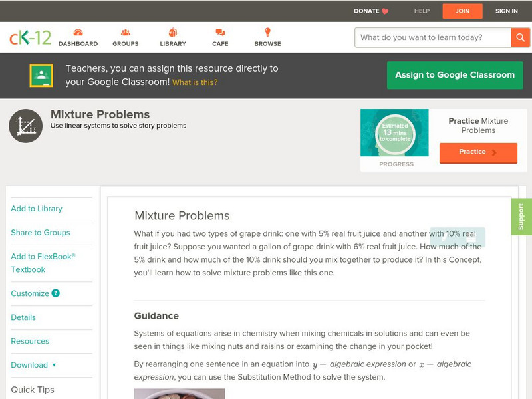Open the Library book icon
This screenshot has width=532, height=399.
pyautogui.click(x=172, y=31)
